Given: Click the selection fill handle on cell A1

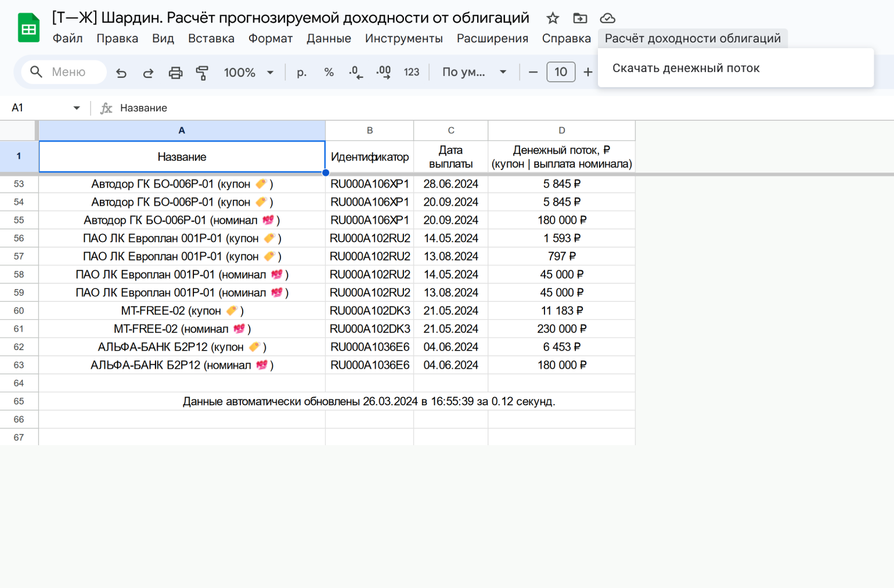Looking at the screenshot, I should tap(326, 172).
